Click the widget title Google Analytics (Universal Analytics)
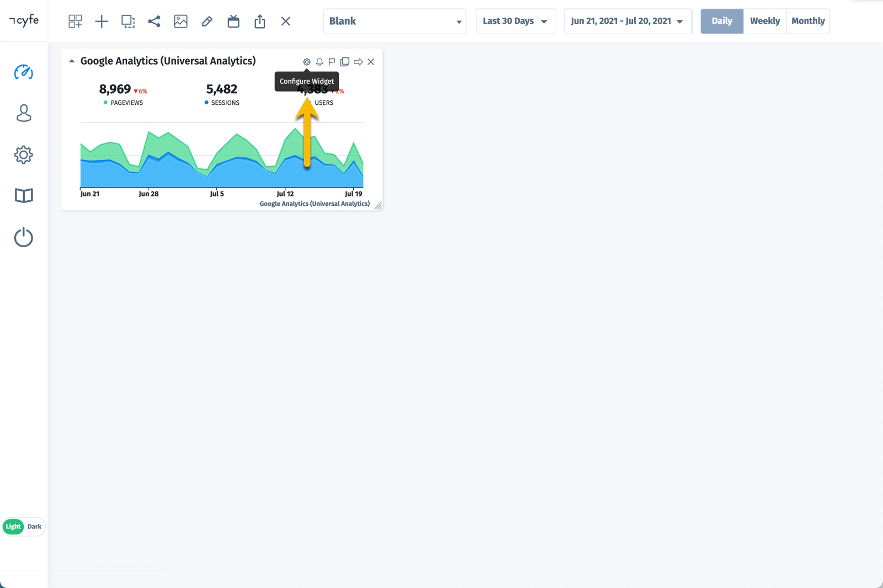Screen dimensions: 883x588 tap(168, 61)
